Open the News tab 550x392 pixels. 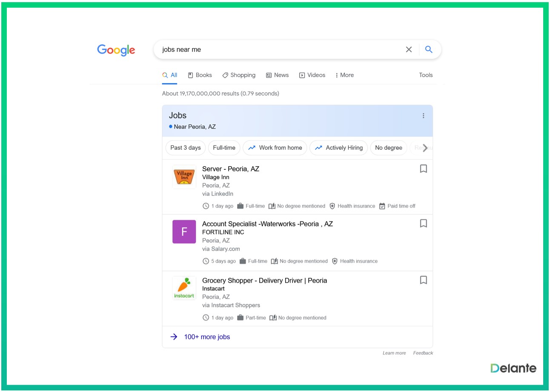277,75
